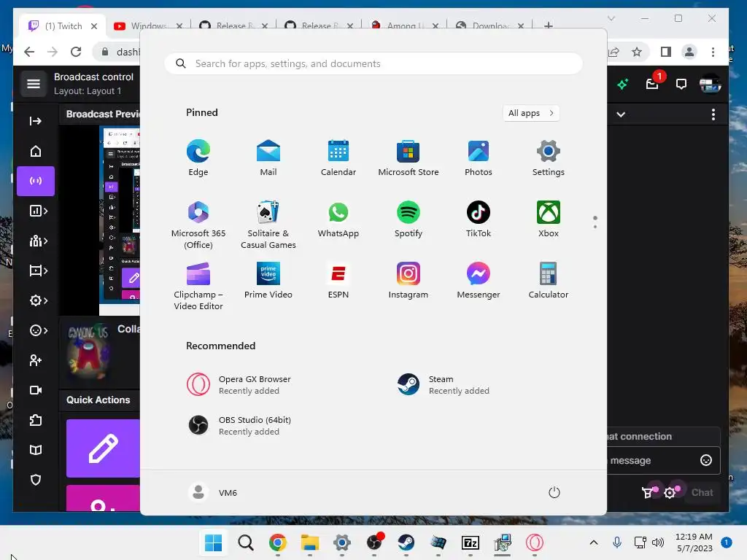
Task: Open the clock showing 12:19 AM
Action: pos(694,542)
